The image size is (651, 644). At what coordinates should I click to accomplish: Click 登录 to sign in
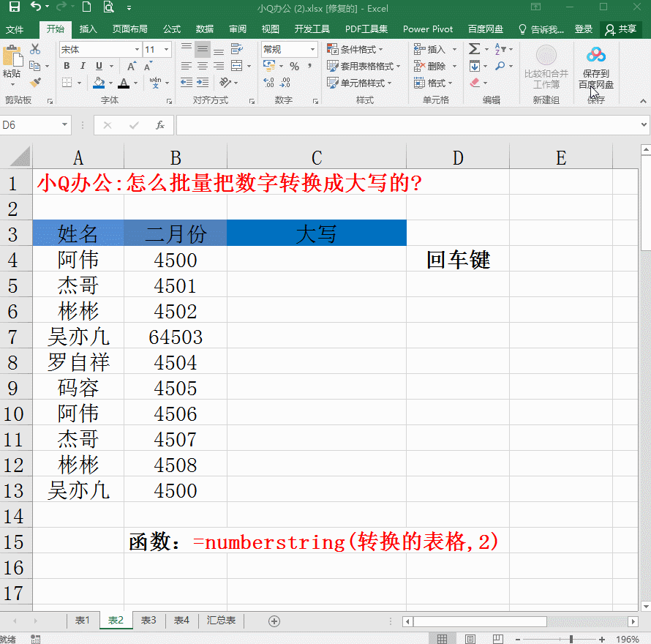[x=583, y=29]
